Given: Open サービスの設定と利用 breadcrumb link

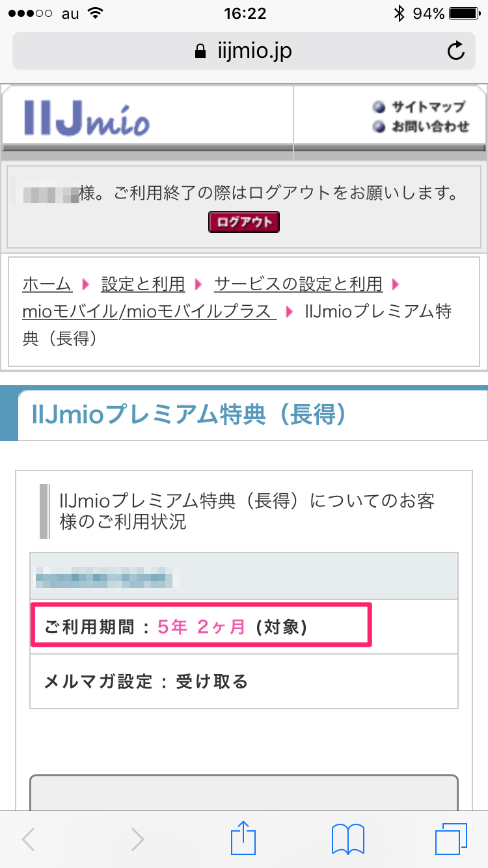Looking at the screenshot, I should pyautogui.click(x=298, y=284).
